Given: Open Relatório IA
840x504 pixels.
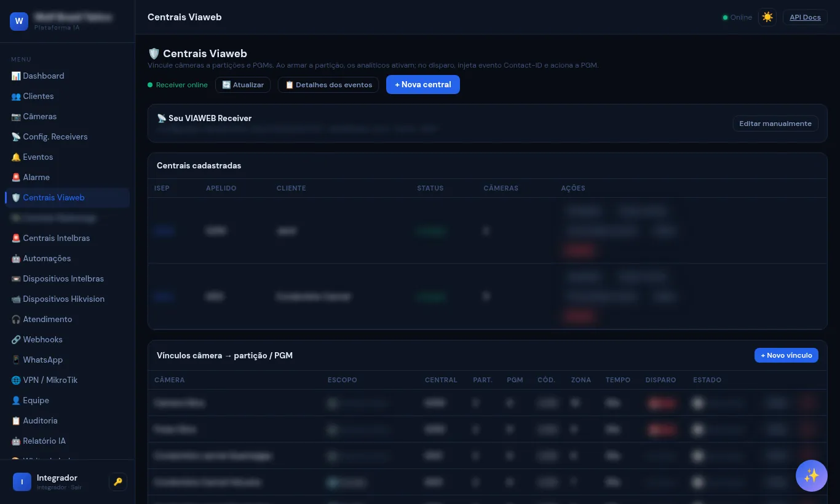Looking at the screenshot, I should click(68, 441).
